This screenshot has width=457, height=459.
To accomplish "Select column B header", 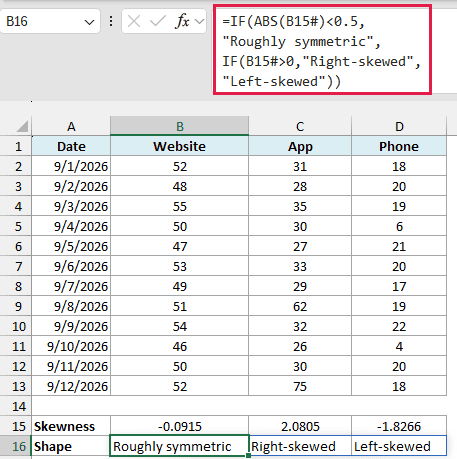I will coord(179,126).
